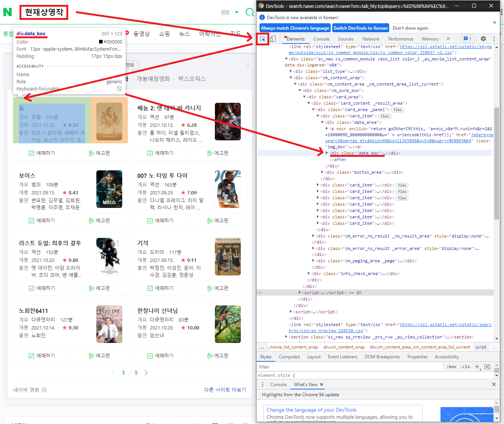Open the Computed styles tab

click(x=289, y=357)
